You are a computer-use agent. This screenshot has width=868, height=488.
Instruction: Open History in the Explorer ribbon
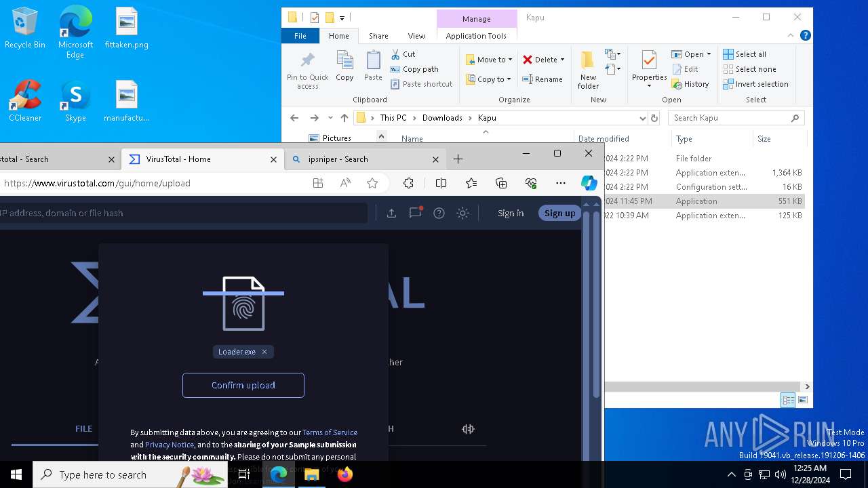(x=690, y=84)
